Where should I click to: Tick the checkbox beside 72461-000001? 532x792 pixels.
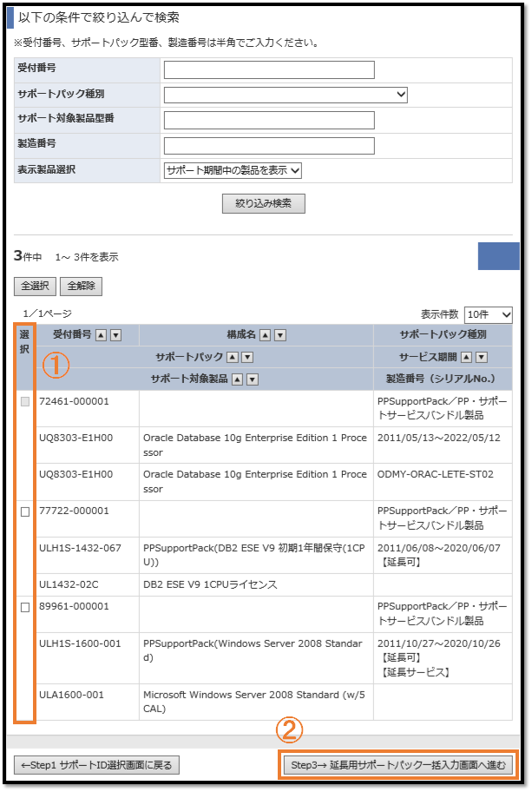[25, 401]
